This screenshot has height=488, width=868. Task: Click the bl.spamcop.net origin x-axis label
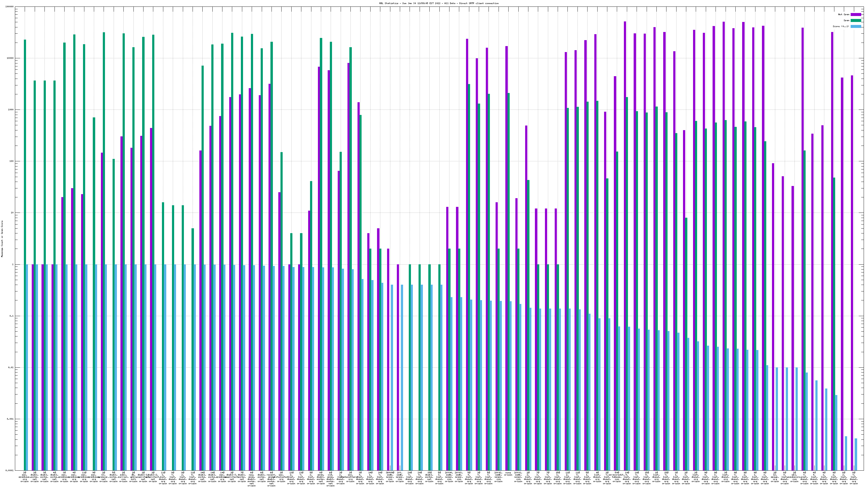[103, 477]
